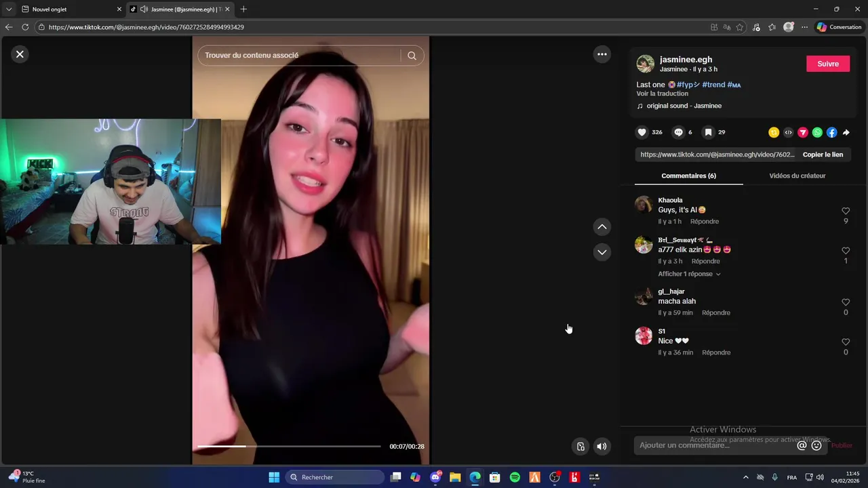Open jasminee.egh profile avatar
Viewport: 868px width, 488px height.
646,64
